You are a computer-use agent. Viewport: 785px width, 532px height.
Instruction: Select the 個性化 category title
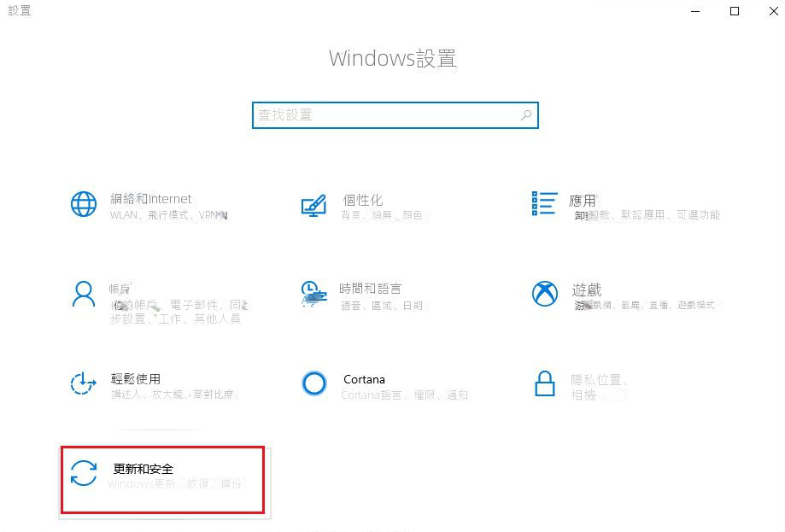coord(363,200)
